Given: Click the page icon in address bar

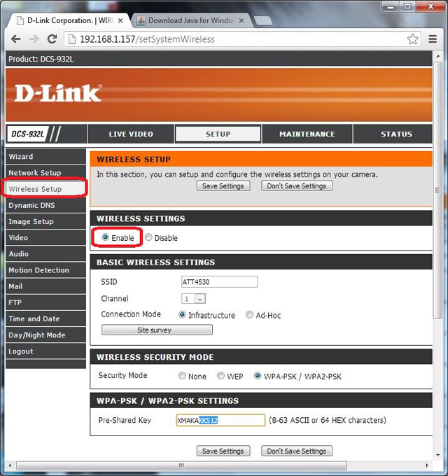Looking at the screenshot, I should point(72,39).
